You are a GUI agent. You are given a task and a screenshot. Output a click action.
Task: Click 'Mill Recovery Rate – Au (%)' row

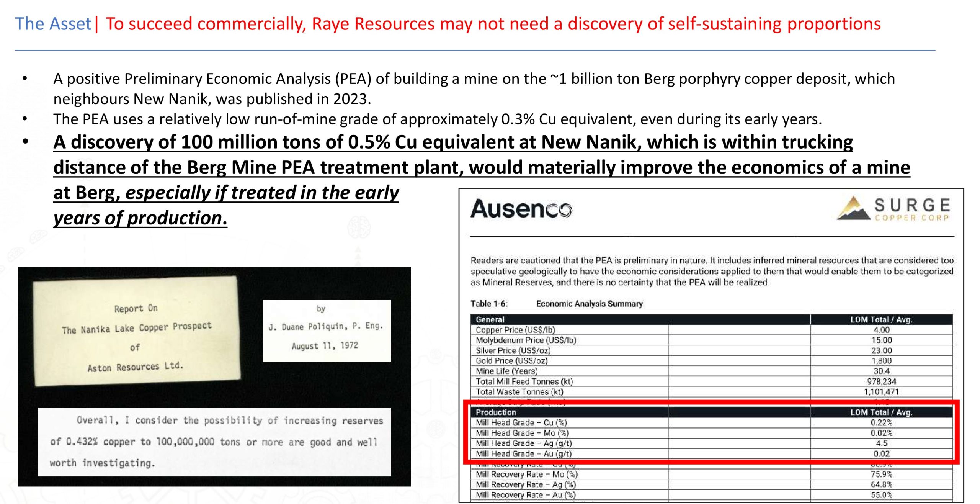coord(712,495)
